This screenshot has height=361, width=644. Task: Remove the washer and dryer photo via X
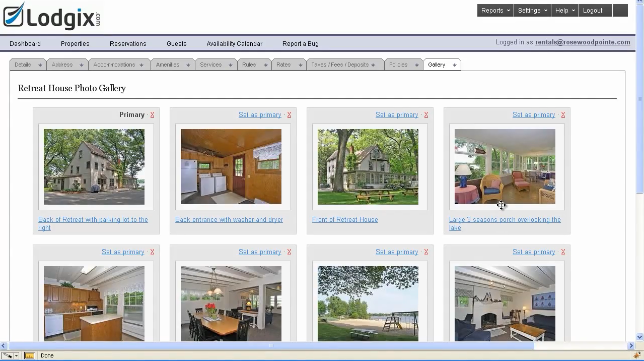[x=289, y=115]
